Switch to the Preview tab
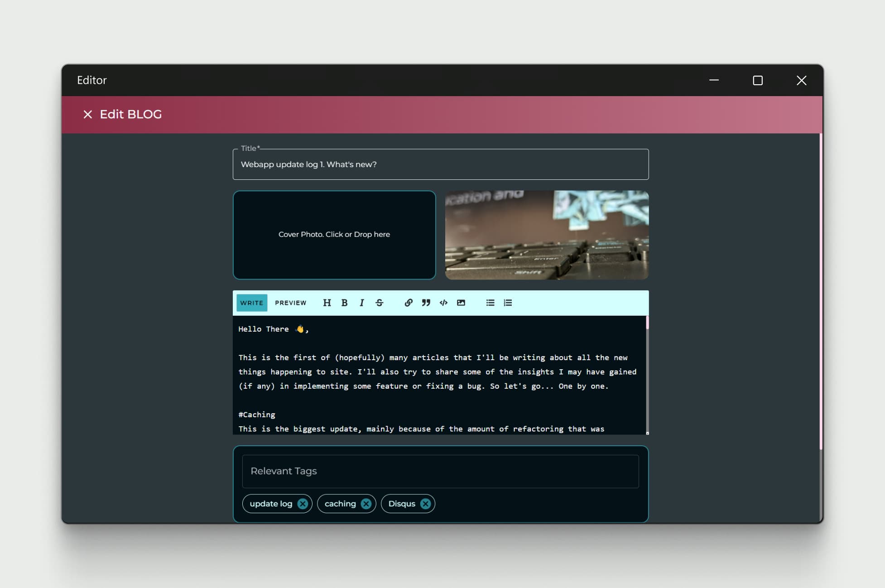The height and width of the screenshot is (588, 885). pyautogui.click(x=291, y=303)
